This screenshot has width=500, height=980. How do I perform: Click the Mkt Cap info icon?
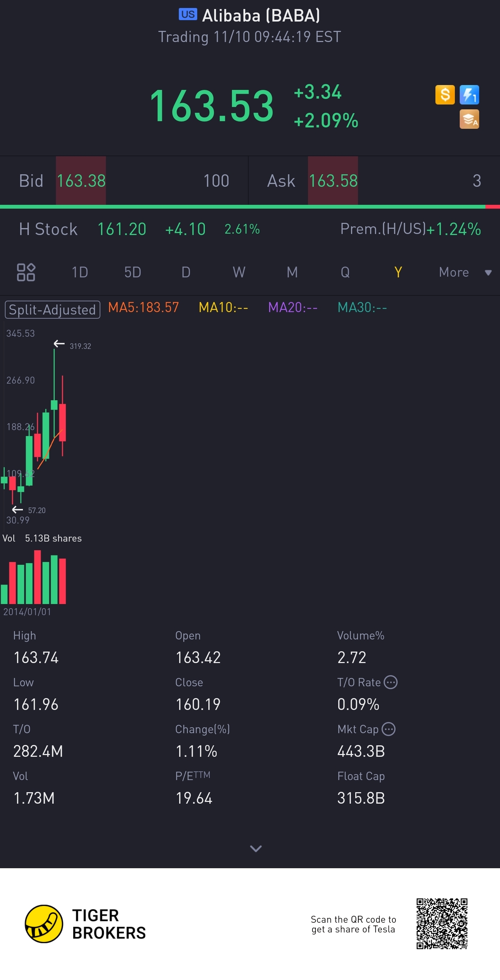click(388, 729)
